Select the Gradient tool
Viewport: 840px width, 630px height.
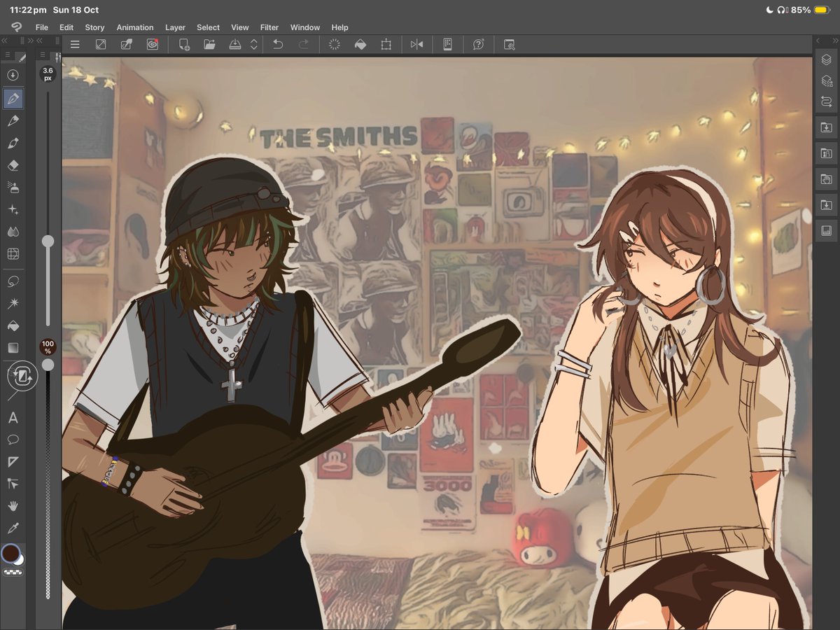[13, 348]
